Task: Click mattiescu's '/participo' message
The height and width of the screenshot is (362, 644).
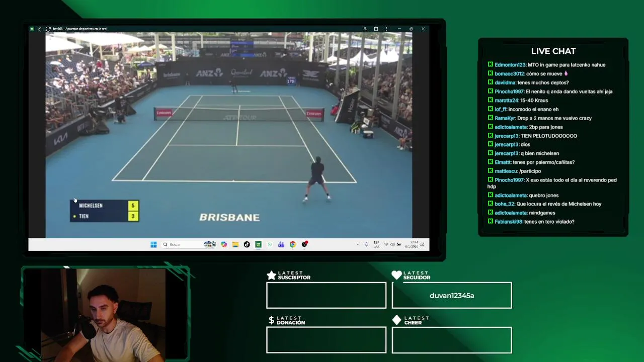Action: [530, 171]
